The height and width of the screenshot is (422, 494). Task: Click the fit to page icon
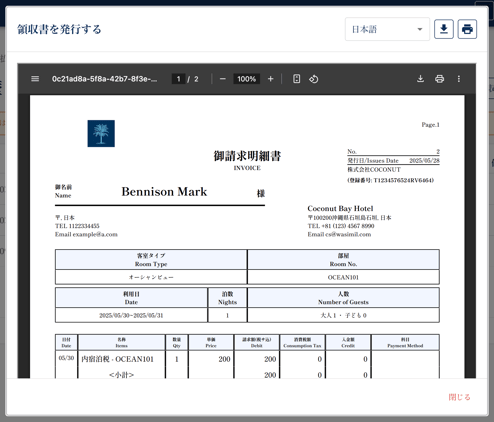(296, 79)
